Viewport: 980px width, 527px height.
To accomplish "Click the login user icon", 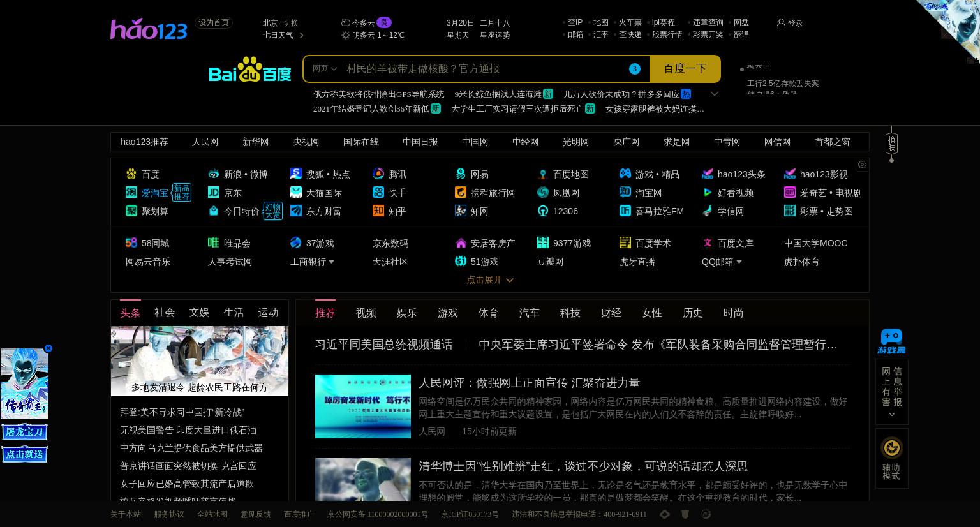I will 781,22.
